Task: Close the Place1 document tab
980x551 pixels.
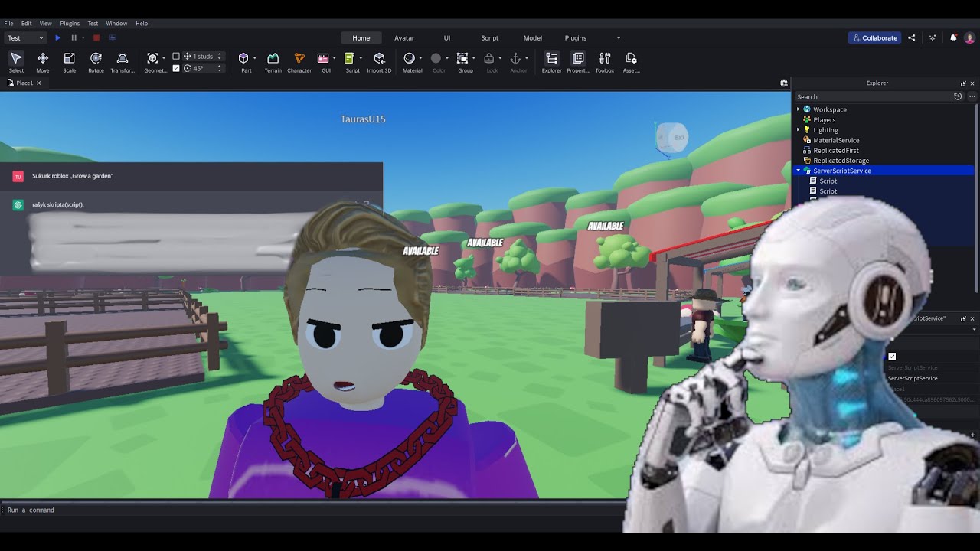Action: pos(38,83)
